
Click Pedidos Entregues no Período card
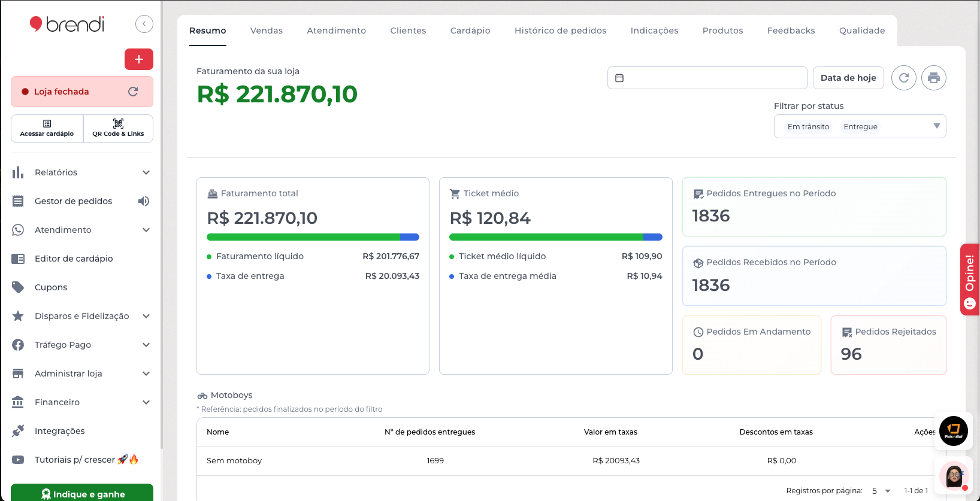tap(814, 207)
